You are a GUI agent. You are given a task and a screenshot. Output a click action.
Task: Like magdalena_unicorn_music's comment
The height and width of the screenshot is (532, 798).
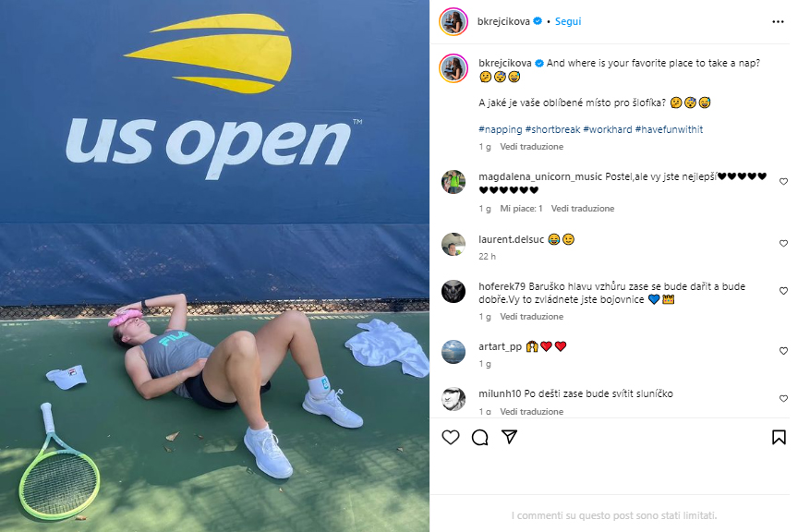click(783, 182)
